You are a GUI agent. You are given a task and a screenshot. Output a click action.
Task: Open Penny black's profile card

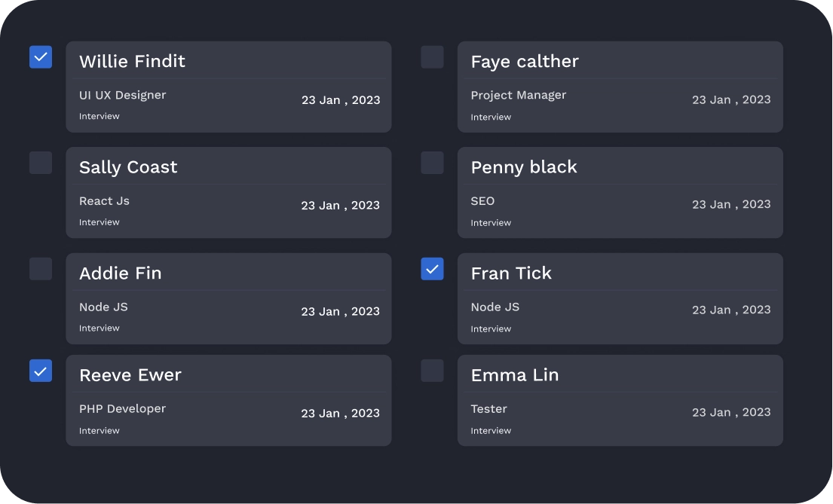pos(620,192)
